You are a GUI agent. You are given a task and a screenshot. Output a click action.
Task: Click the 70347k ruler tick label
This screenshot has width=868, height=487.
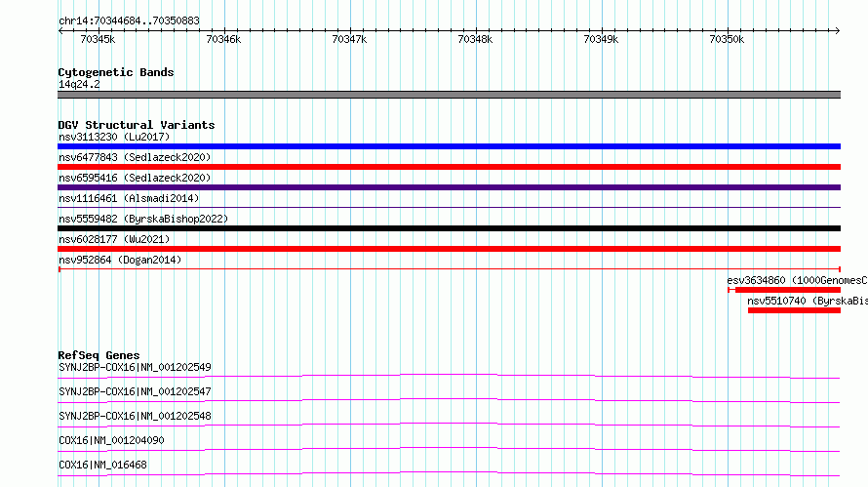[x=349, y=39]
